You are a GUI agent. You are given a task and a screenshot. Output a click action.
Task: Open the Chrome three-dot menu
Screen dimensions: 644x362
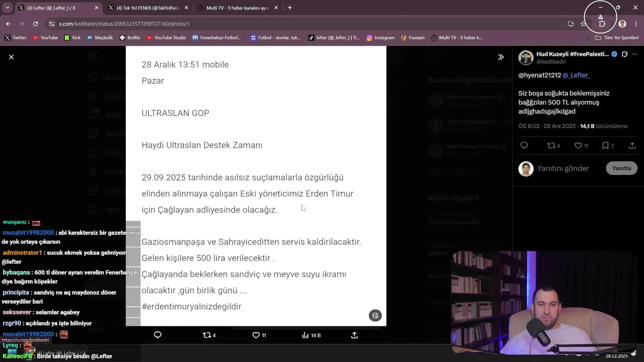pos(636,24)
